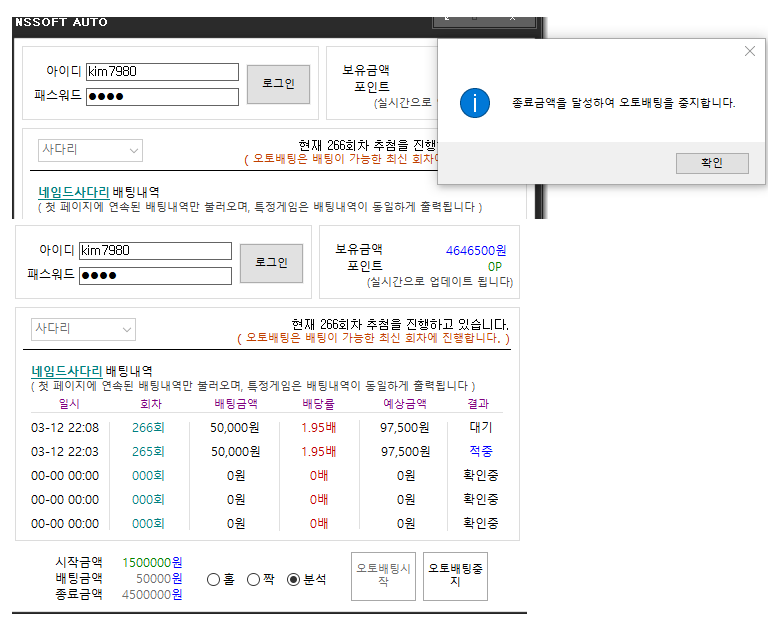Click the 오토배팅시작 button
The width and height of the screenshot is (780, 629).
tap(383, 575)
